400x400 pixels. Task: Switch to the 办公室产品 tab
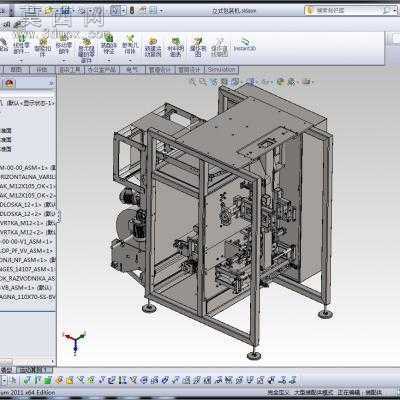102,70
